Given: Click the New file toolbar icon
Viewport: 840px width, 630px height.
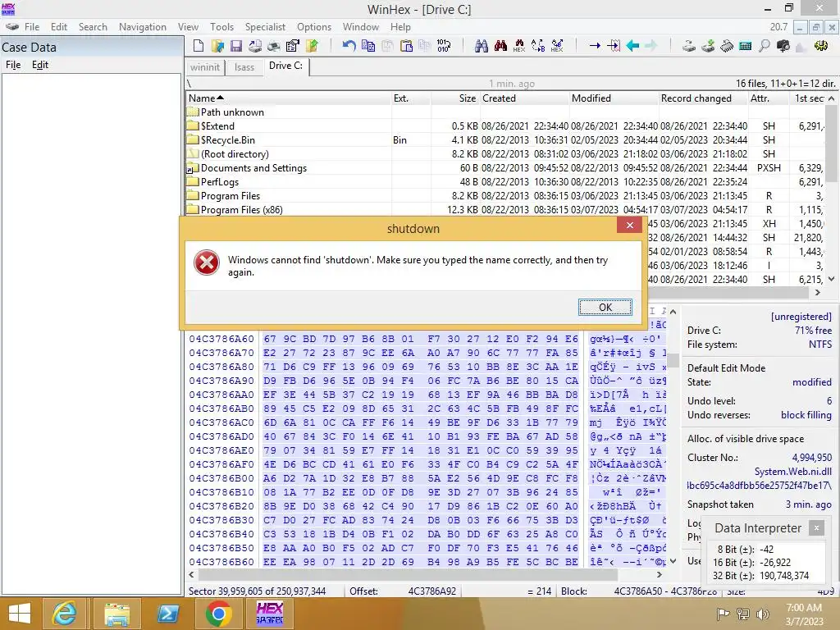Looking at the screenshot, I should (199, 46).
